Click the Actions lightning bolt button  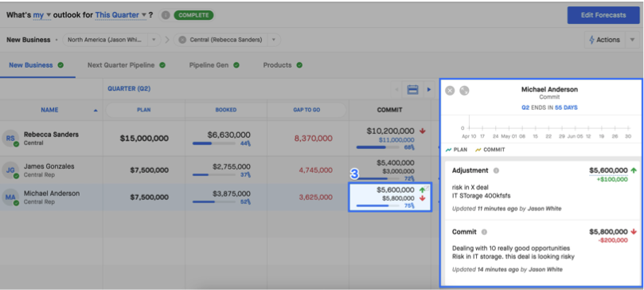(604, 40)
